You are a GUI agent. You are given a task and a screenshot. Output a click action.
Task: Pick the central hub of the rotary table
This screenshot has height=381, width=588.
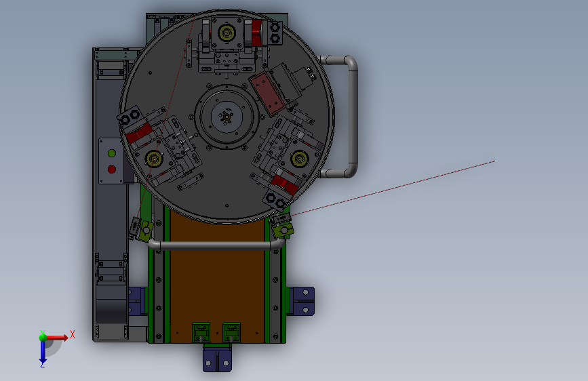(x=227, y=117)
